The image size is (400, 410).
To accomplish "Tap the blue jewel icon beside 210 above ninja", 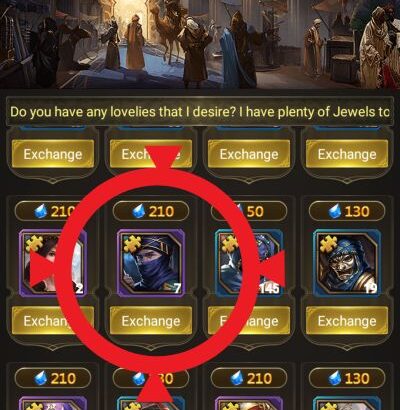I will pyautogui.click(x=139, y=211).
